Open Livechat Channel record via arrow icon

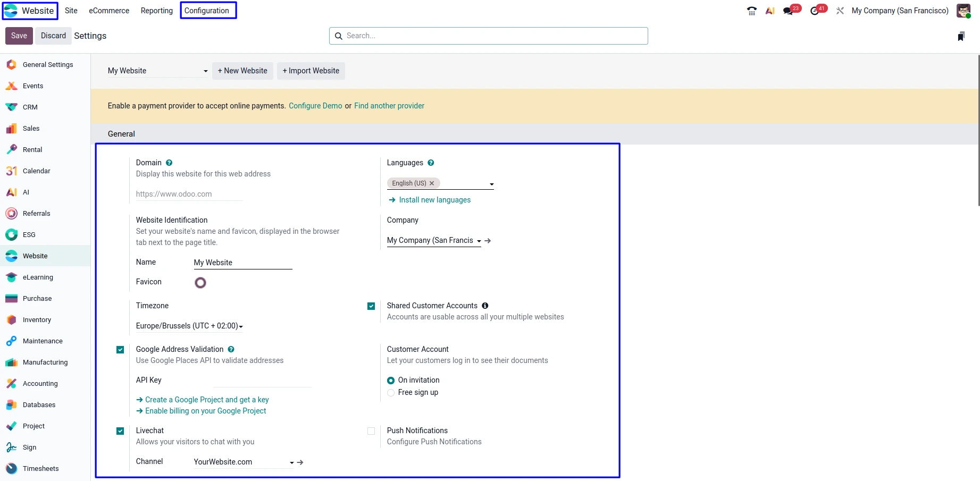[300, 462]
